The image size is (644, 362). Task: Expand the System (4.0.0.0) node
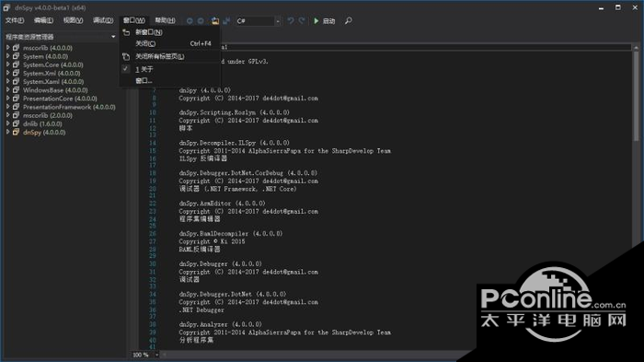tap(7, 56)
